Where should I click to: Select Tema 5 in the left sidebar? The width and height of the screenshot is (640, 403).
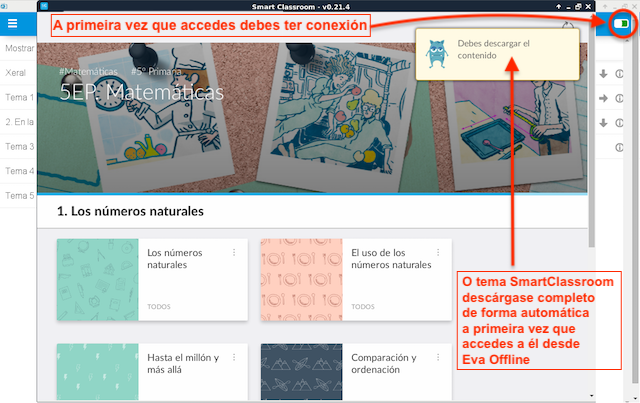pyautogui.click(x=18, y=195)
